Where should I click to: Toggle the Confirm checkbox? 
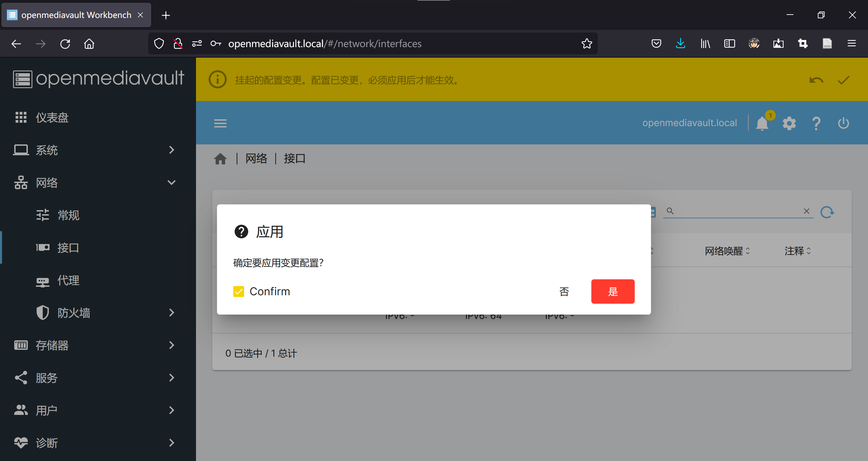[239, 292]
